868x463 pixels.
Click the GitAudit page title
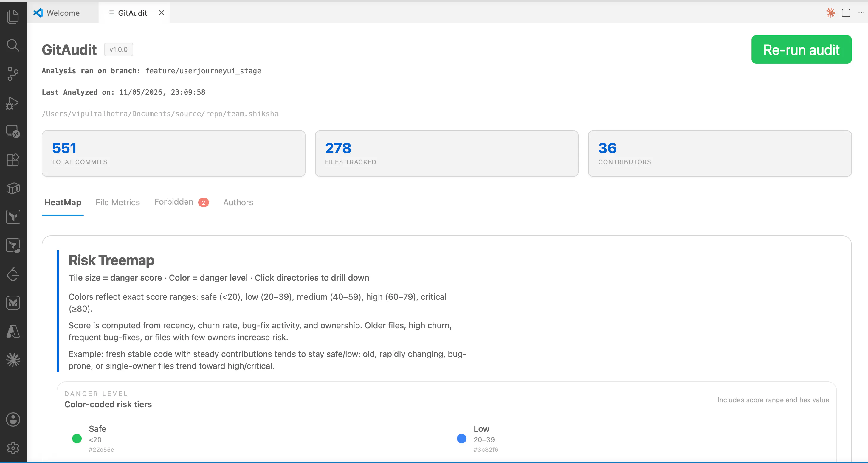click(x=69, y=49)
